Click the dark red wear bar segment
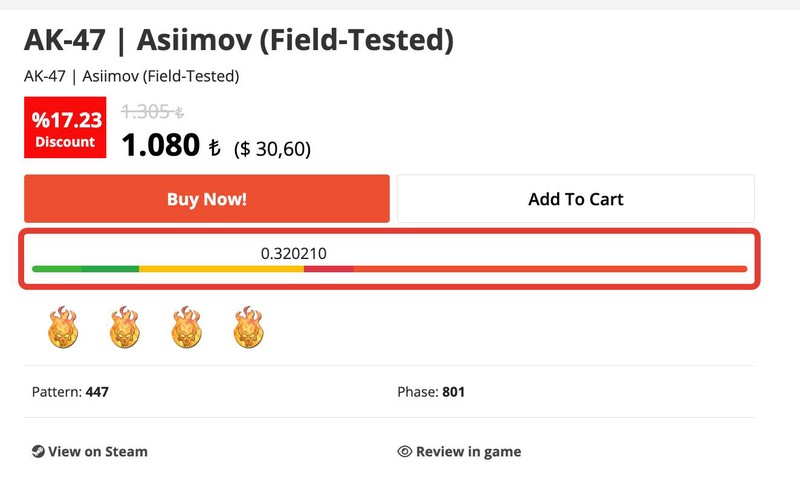Image resolution: width=800 pixels, height=483 pixels. [x=328, y=269]
